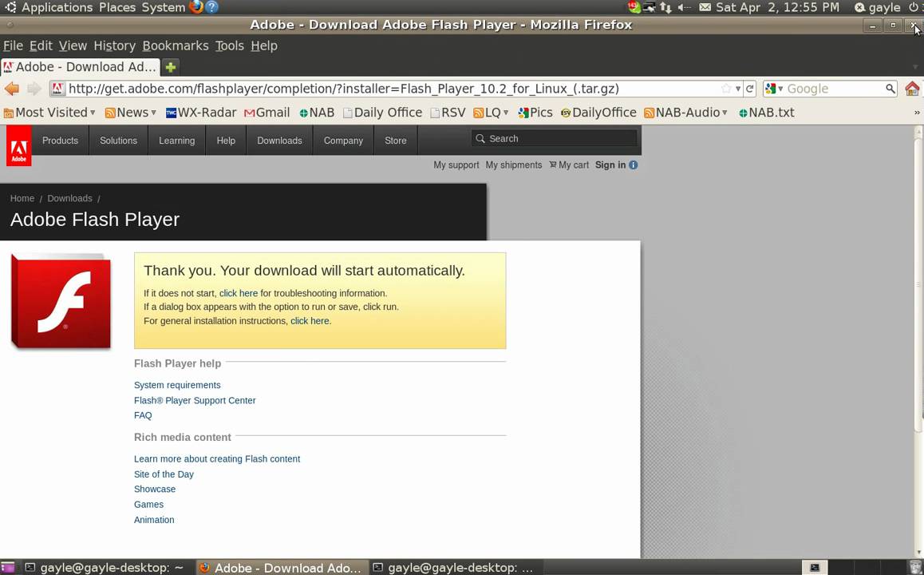Click the FAQ link
This screenshot has height=575, width=924.
143,415
